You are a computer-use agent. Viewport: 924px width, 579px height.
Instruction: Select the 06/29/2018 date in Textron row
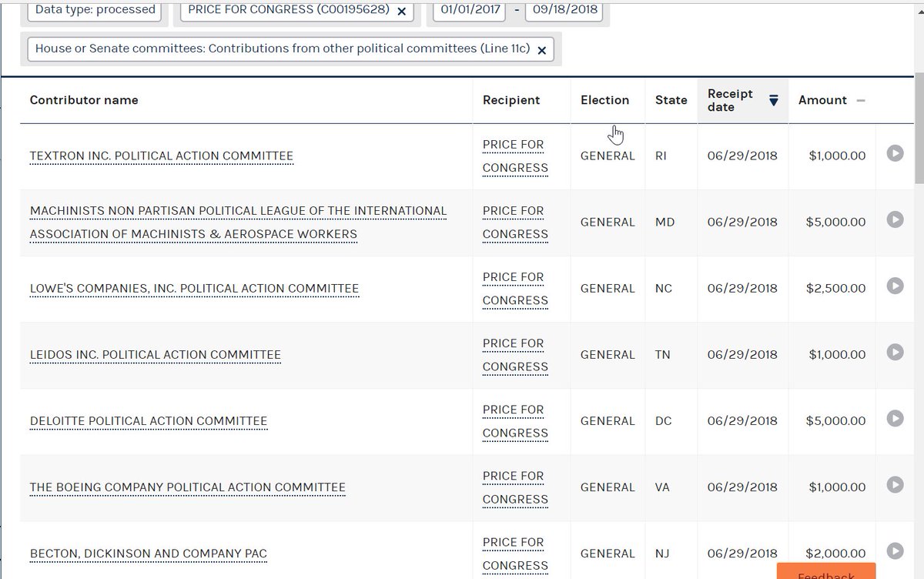point(742,156)
